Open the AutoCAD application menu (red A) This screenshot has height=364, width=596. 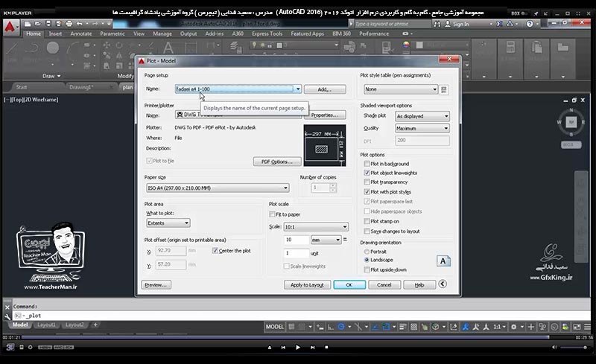(x=10, y=28)
